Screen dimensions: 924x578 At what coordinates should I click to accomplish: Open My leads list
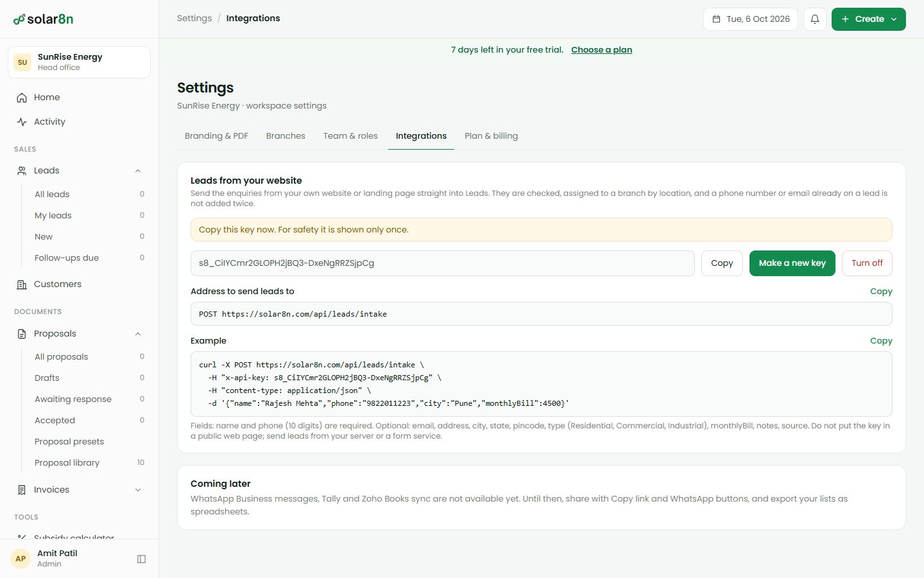click(89, 216)
